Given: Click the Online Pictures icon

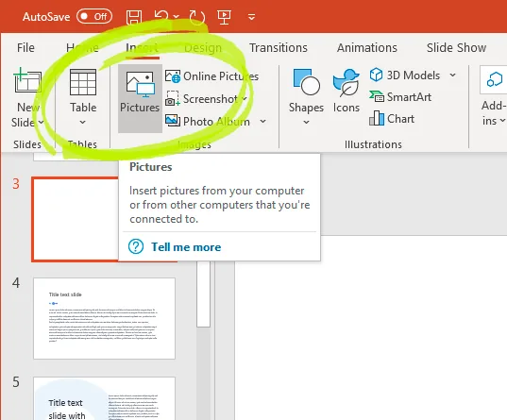Looking at the screenshot, I should pyautogui.click(x=173, y=76).
